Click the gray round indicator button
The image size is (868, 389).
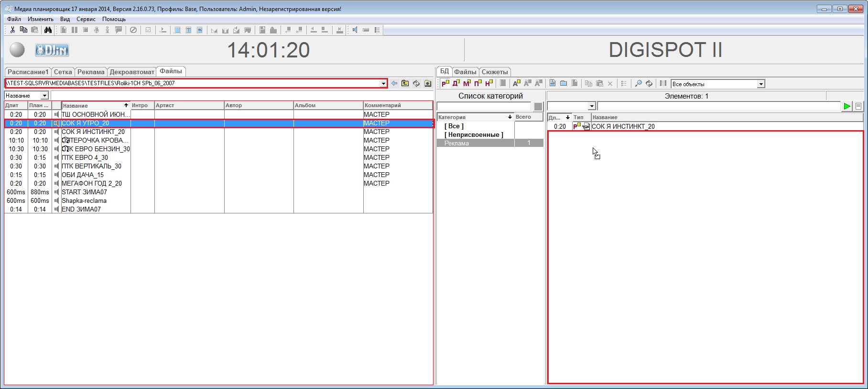point(17,50)
